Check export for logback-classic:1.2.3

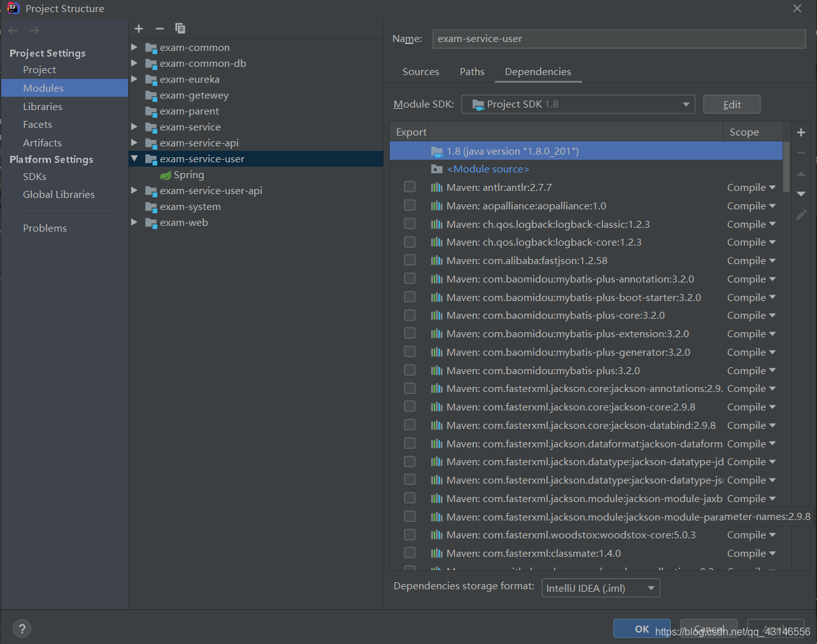click(409, 224)
